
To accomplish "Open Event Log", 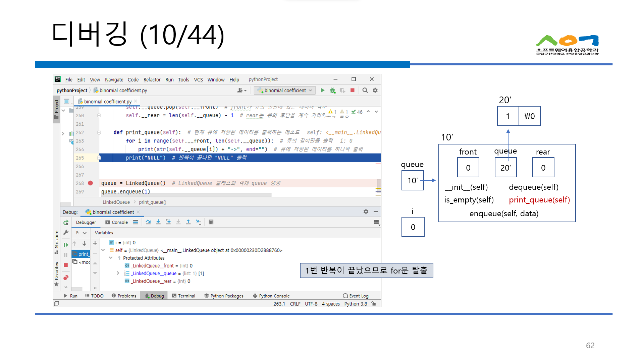I will click(356, 296).
